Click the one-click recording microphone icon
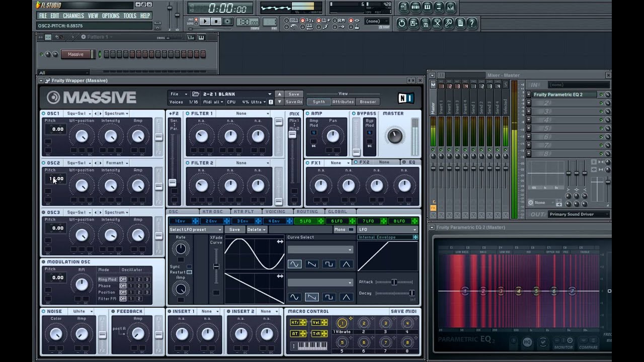Image resolution: width=644 pixels, height=362 pixels. [448, 23]
